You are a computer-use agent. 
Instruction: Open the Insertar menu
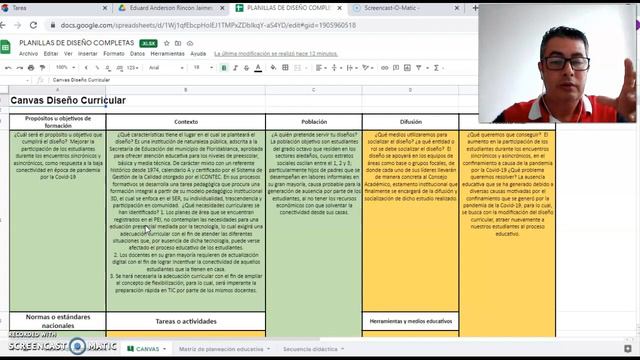88,53
